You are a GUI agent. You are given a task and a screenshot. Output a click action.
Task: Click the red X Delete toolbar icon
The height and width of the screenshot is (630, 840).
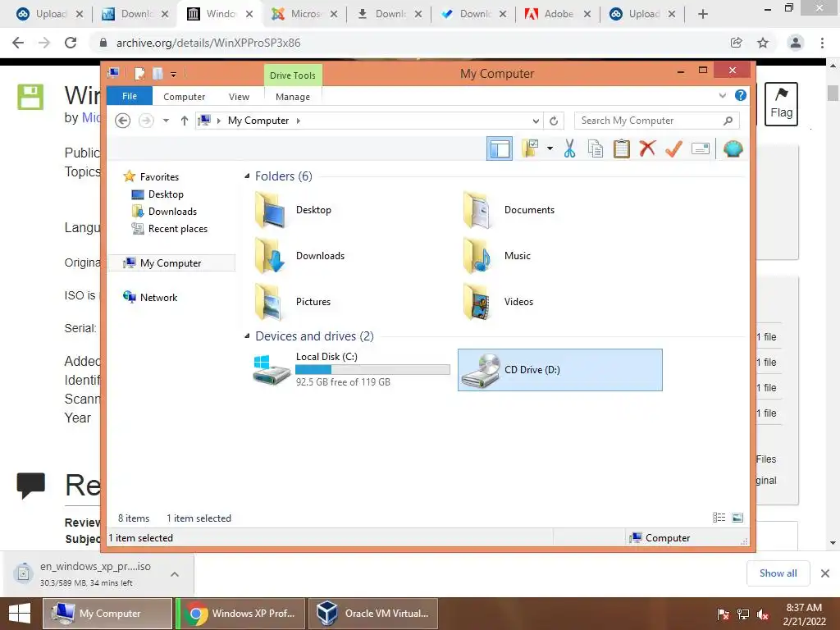[647, 148]
